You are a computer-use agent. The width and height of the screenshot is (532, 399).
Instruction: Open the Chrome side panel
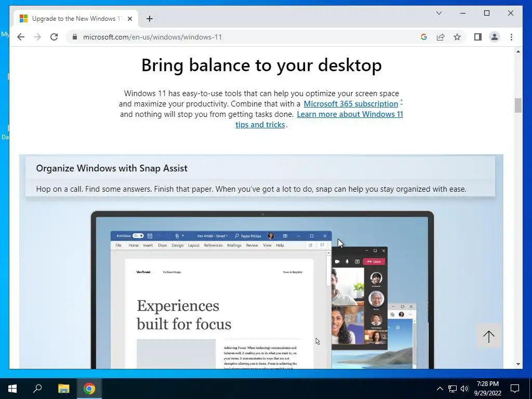tap(478, 37)
